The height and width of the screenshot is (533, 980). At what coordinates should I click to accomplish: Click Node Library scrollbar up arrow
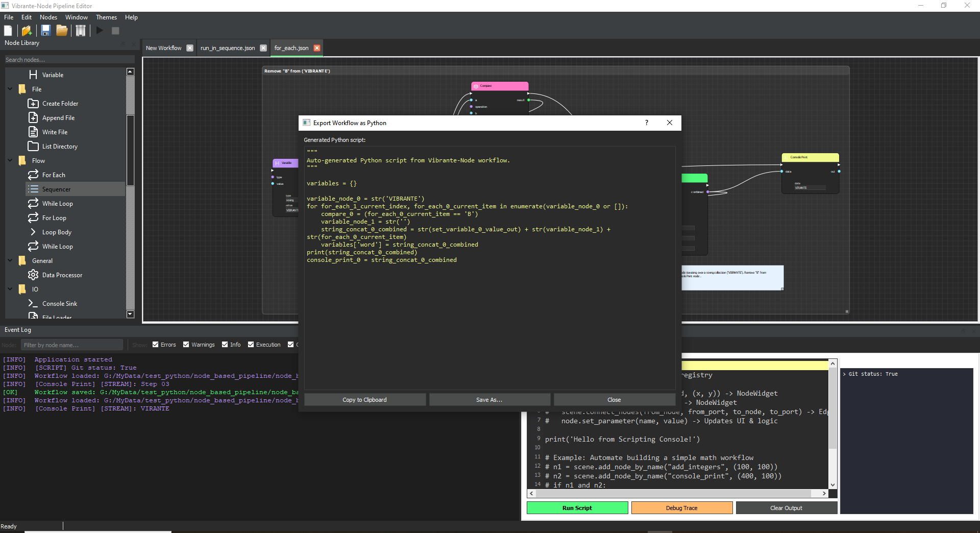click(x=130, y=72)
